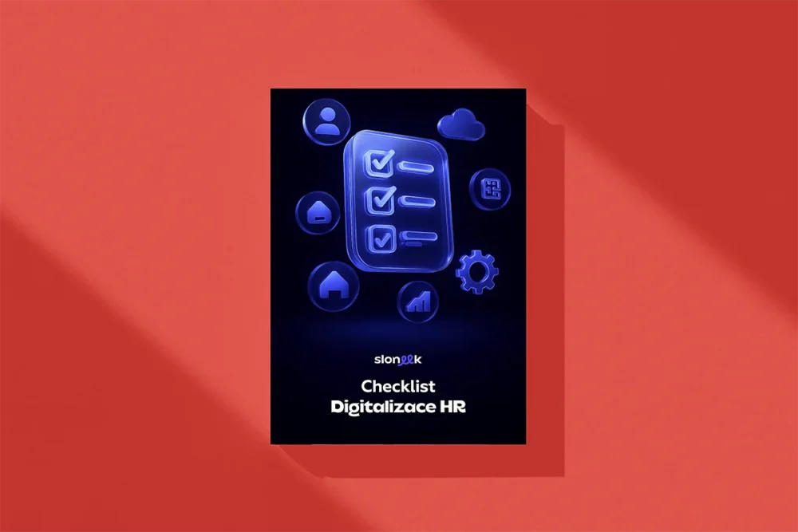Click the smaller house icon bubble
798x532 pixels.
point(319,212)
